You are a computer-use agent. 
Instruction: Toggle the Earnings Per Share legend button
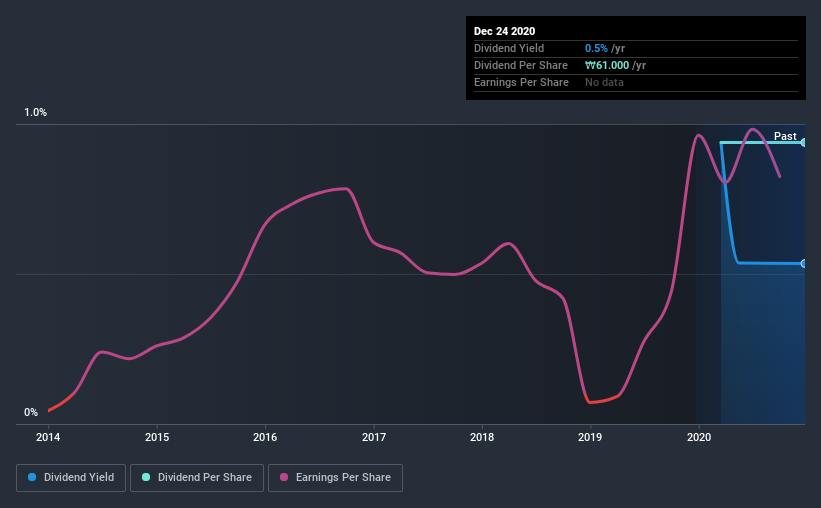335,478
